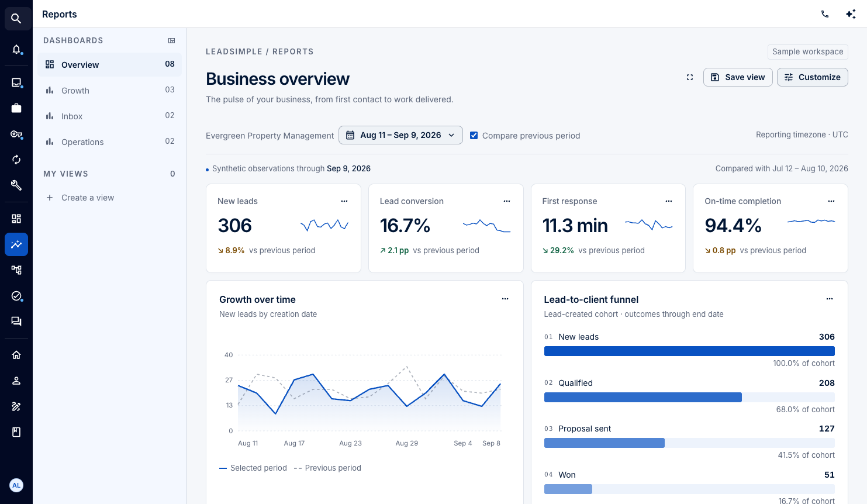
Task: Open the dashboard grid icon in sidebar
Action: click(x=16, y=219)
